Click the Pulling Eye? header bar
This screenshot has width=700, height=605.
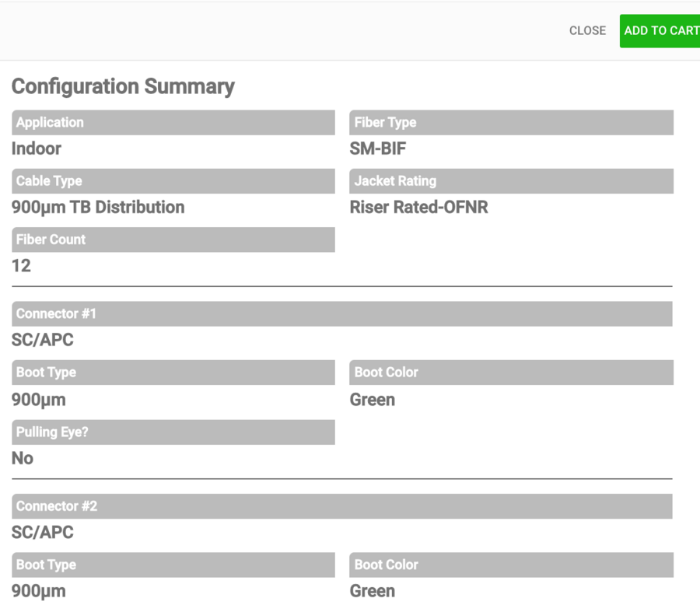click(x=173, y=432)
